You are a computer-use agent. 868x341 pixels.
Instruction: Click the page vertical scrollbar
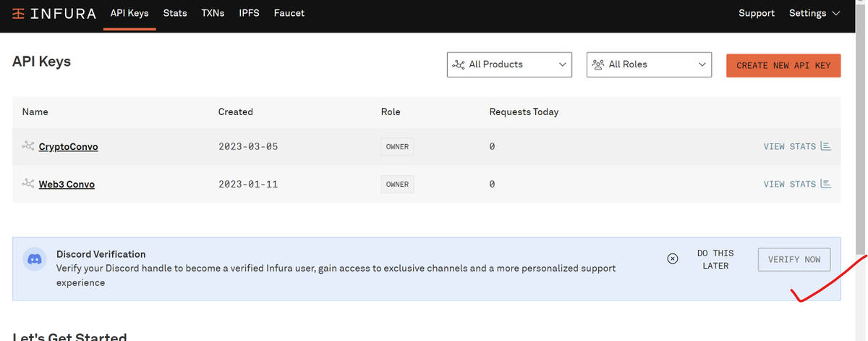pos(861,145)
